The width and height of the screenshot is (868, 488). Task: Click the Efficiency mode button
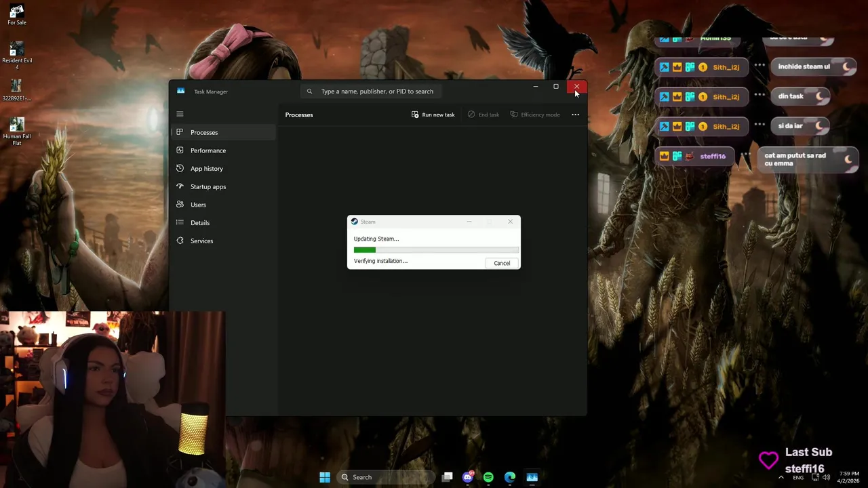pos(535,115)
